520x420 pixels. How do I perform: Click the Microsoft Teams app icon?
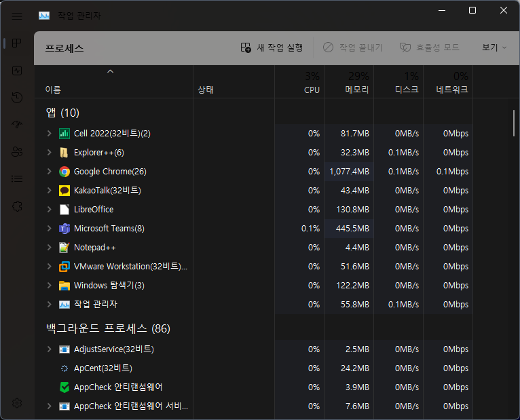tap(64, 229)
